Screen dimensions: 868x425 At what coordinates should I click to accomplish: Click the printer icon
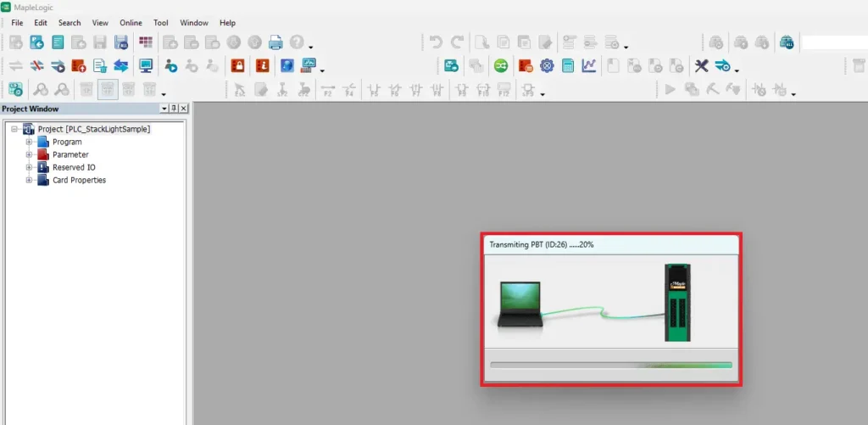[x=275, y=42]
